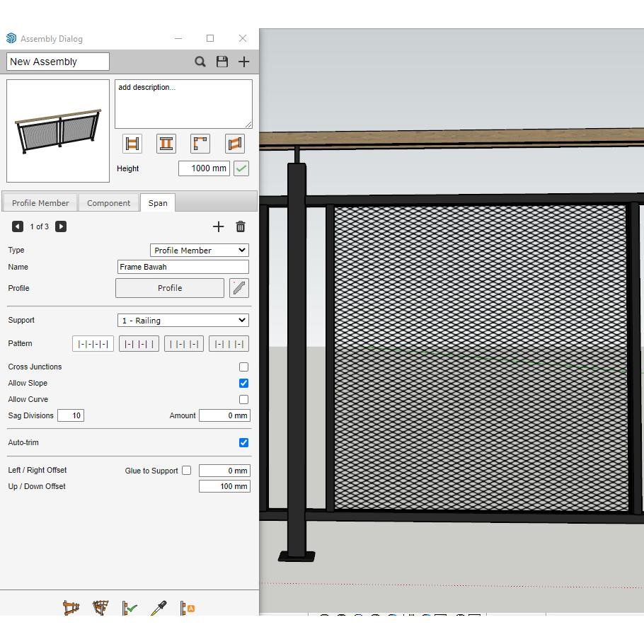
Task: Select the vertical assembly orientation icon
Action: pyautogui.click(x=166, y=143)
